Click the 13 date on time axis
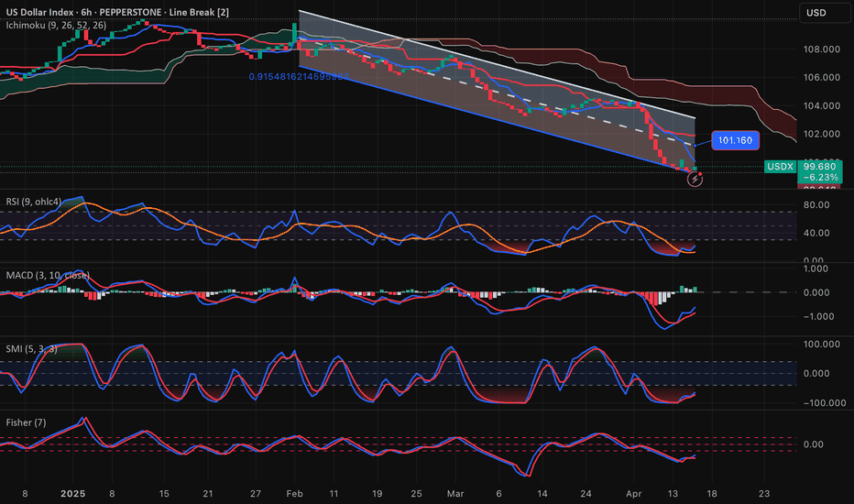Image resolution: width=854 pixels, height=504 pixels. (673, 494)
